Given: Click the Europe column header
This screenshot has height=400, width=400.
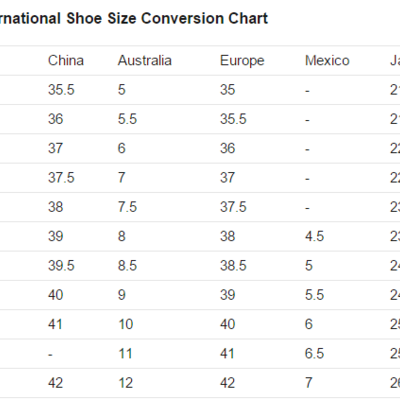Looking at the screenshot, I should pos(242,61).
